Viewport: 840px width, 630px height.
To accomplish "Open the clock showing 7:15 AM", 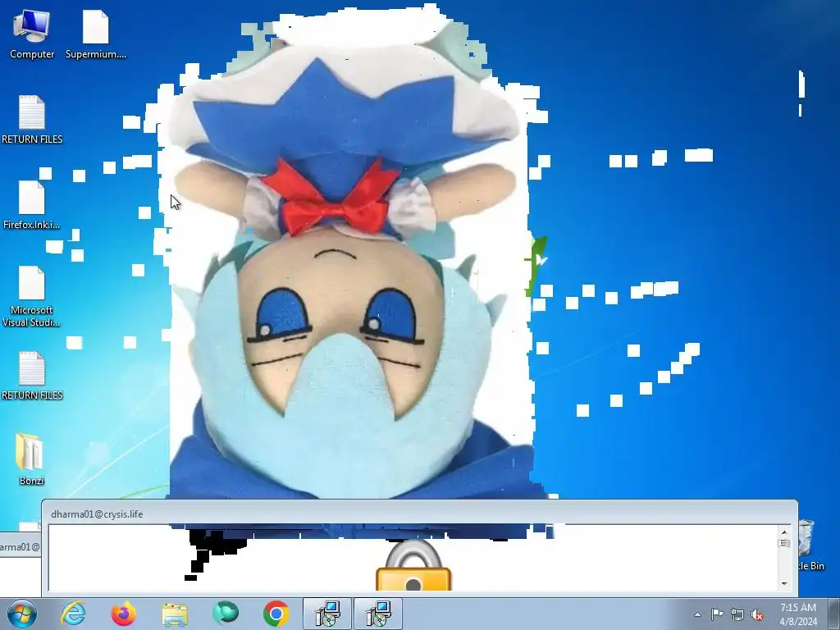I will pos(798,614).
